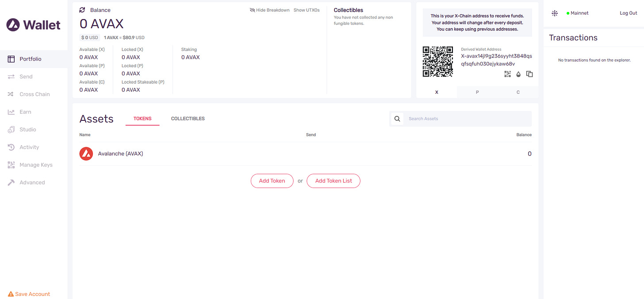The height and width of the screenshot is (299, 644).
Task: Click the Activity history icon
Action: (x=11, y=147)
